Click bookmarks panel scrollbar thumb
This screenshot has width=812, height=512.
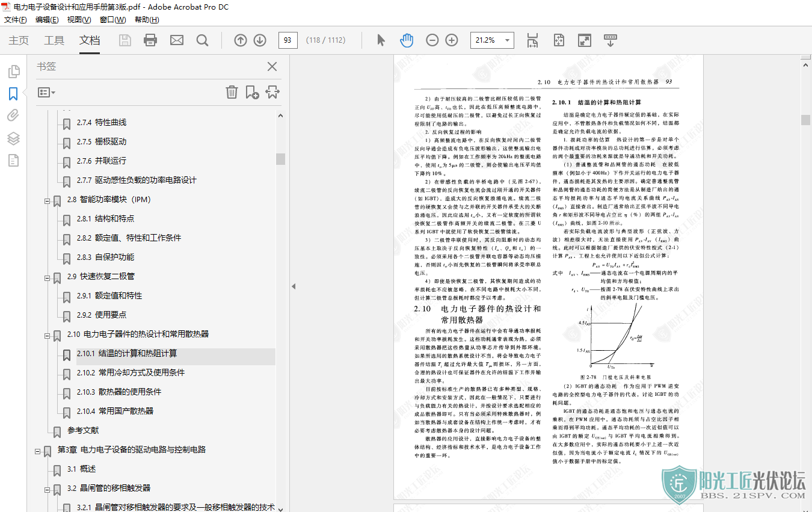(281, 159)
